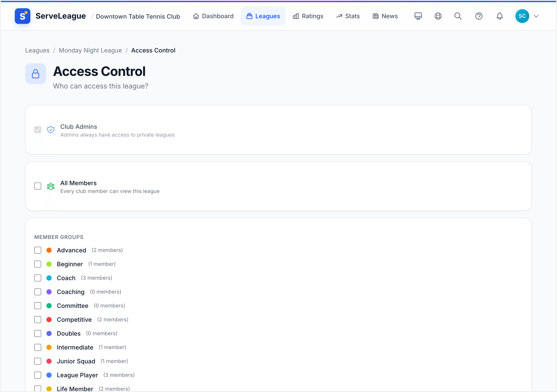Viewport: 557px width, 392px height.
Task: Check the Competitive group checkbox
Action: 38,319
